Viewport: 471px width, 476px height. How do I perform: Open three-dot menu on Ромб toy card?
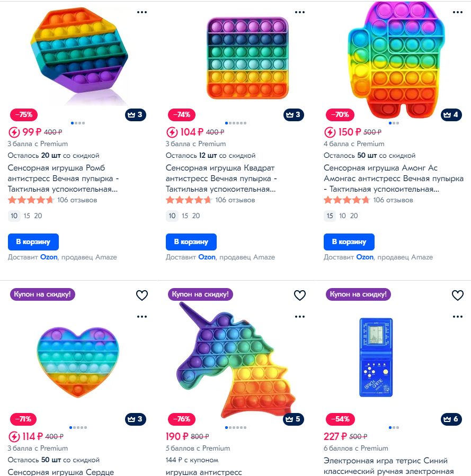coord(142,12)
